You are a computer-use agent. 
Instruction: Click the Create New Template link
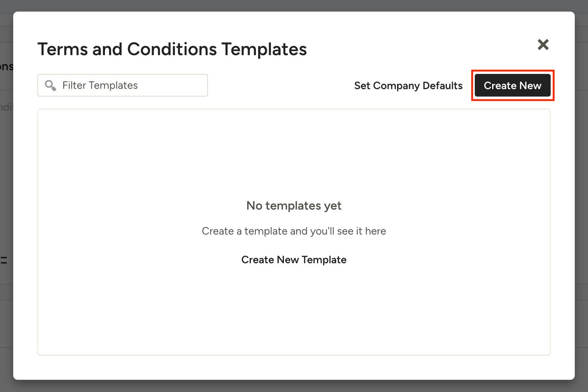(294, 260)
